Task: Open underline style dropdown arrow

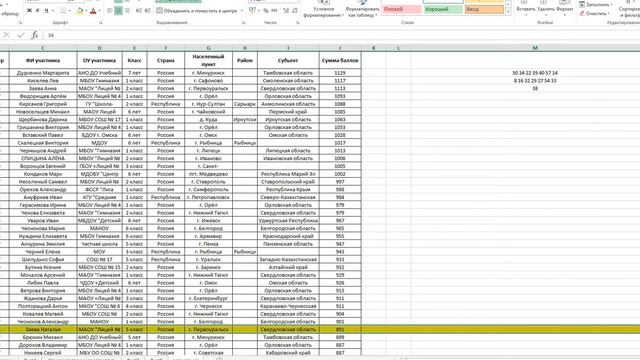Action: click(52, 11)
